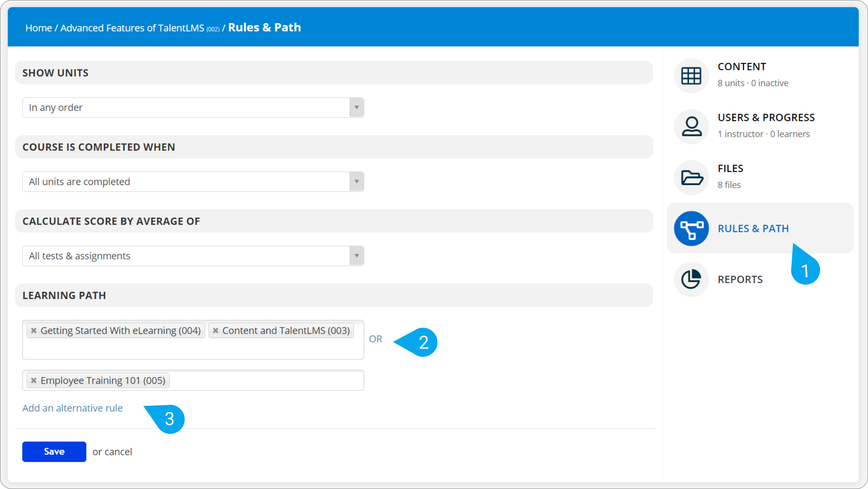Expand the 'All tests & assignments' dropdown arrow
The width and height of the screenshot is (868, 489).
coord(356,256)
